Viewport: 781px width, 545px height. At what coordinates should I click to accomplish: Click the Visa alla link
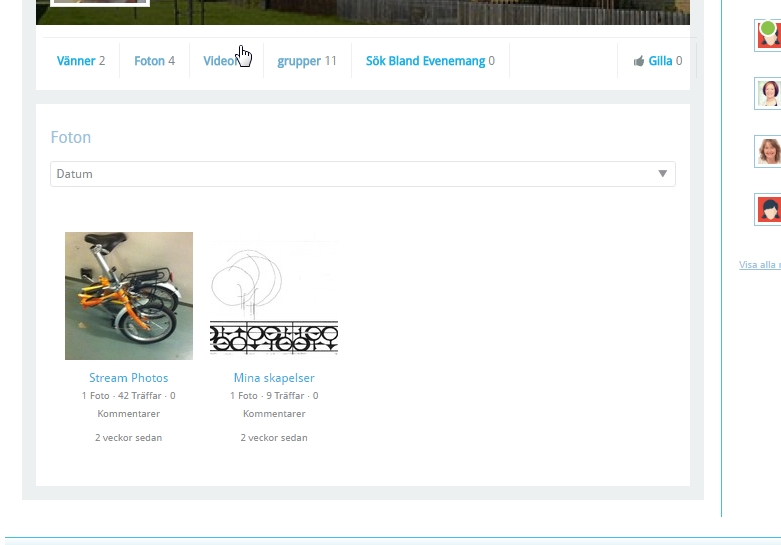[x=760, y=265]
